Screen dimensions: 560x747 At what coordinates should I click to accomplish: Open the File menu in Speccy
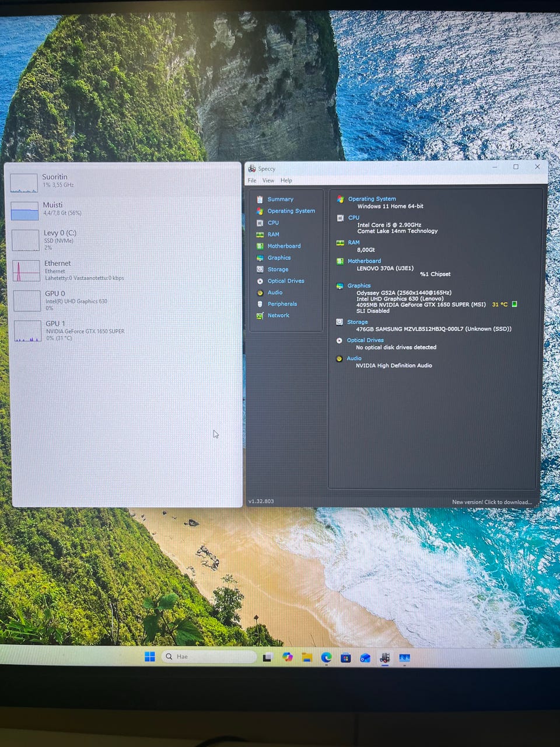(x=252, y=180)
